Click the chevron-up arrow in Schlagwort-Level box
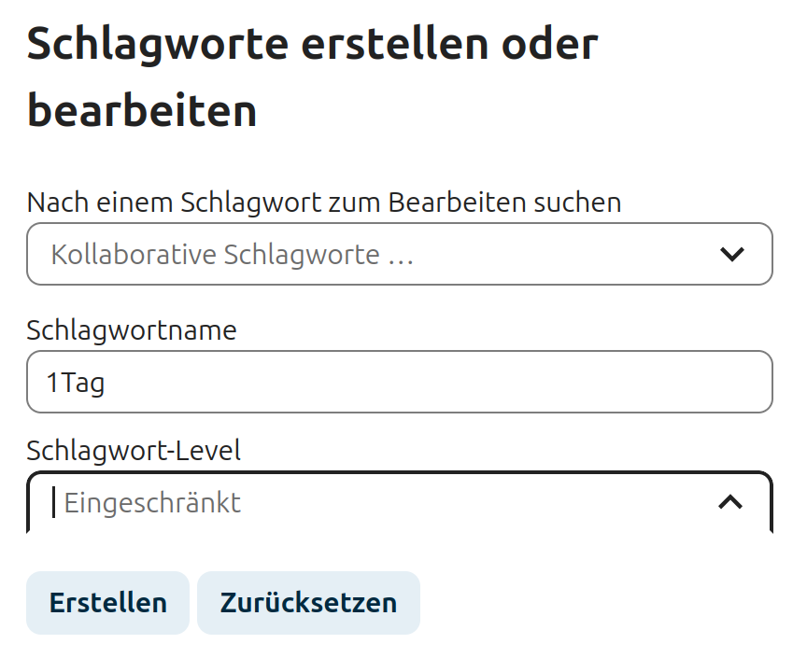Screen dimensions: 807x672 [x=730, y=502]
